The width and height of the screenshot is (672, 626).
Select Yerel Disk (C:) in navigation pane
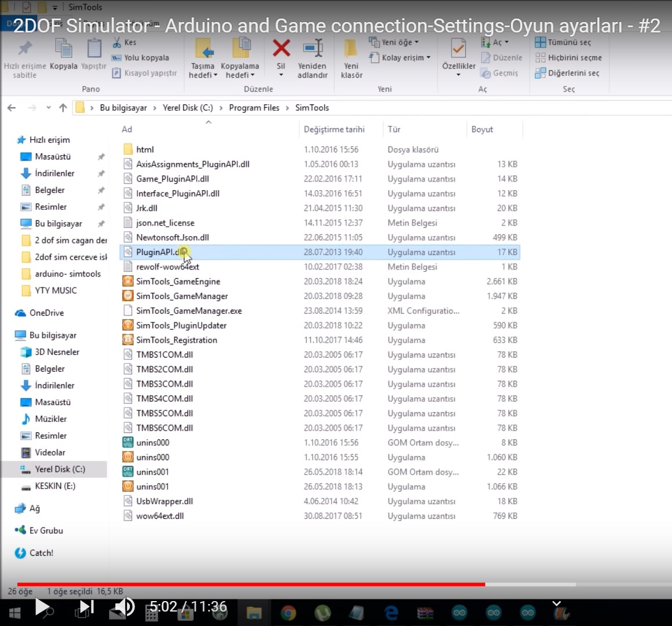coord(60,469)
